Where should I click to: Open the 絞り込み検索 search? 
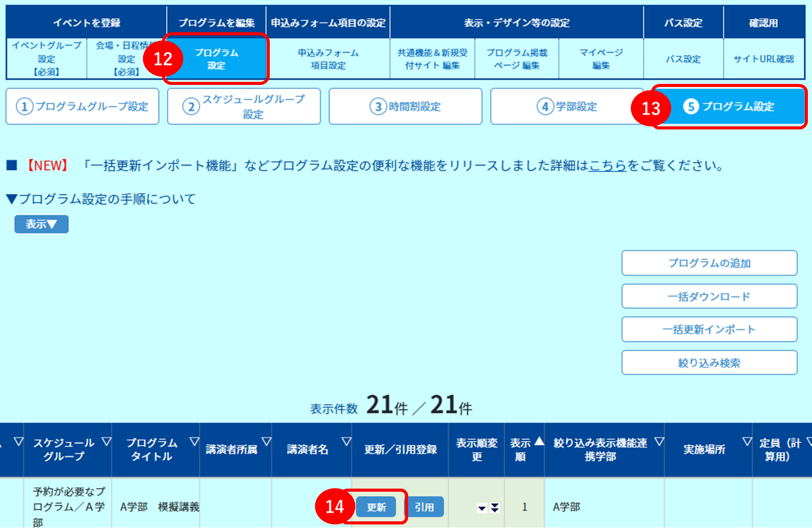(x=709, y=363)
